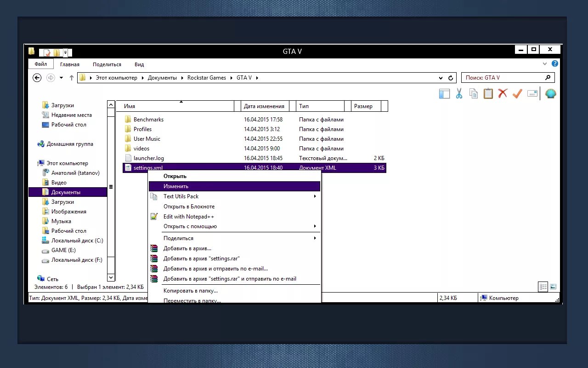
Task: Click 'Rockstar Games' in the breadcrumb
Action: [x=207, y=78]
